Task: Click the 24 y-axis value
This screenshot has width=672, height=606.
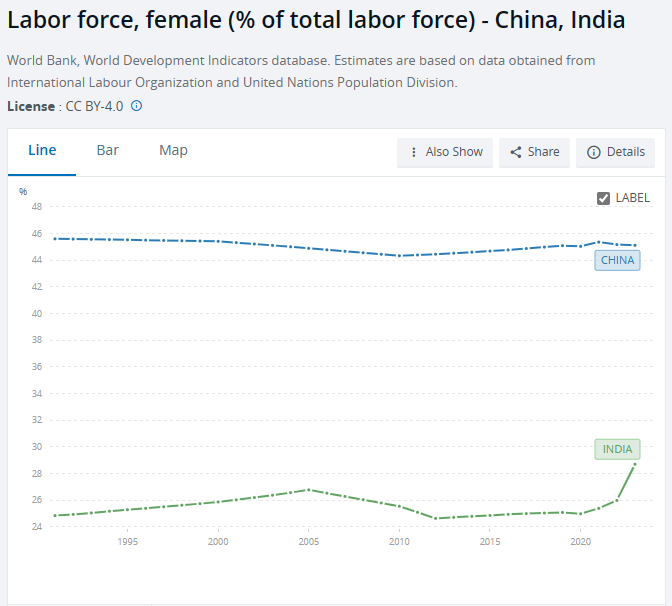Action: [x=37, y=527]
